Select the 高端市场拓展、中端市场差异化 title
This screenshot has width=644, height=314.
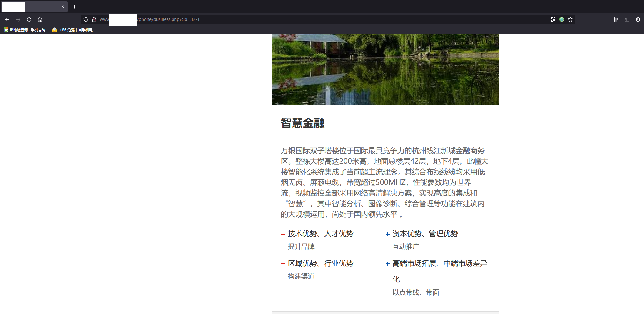(x=440, y=271)
